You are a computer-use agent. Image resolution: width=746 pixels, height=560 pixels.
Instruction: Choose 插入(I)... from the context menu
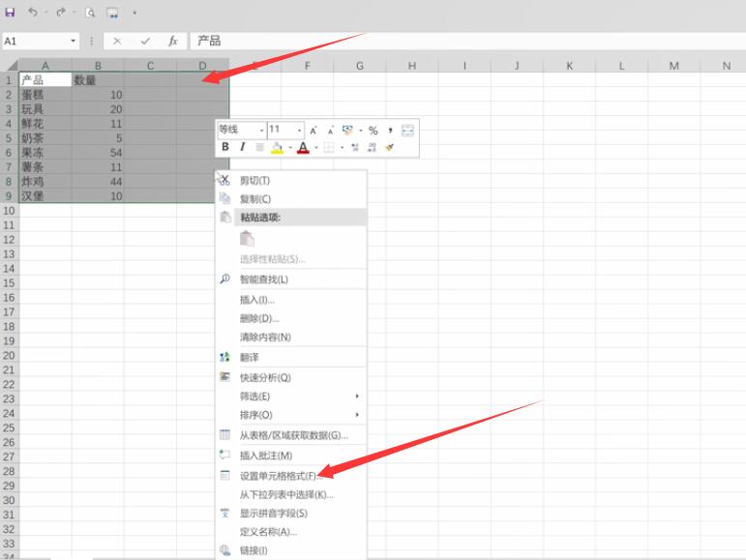pyautogui.click(x=291, y=300)
